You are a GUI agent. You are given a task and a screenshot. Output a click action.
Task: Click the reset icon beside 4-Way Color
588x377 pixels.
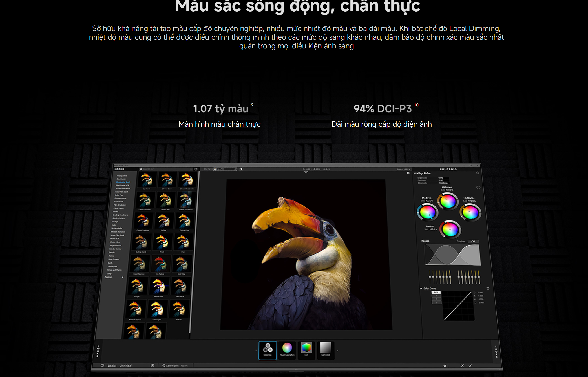[x=478, y=173]
